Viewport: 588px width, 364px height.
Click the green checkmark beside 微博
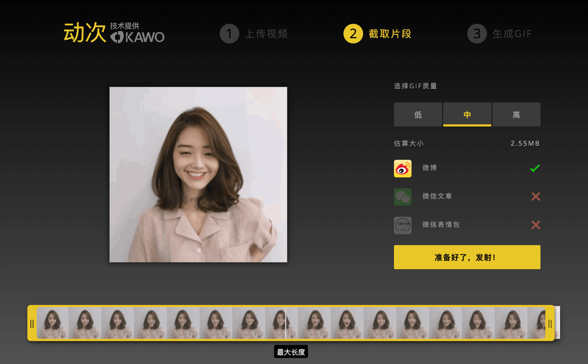pos(535,168)
